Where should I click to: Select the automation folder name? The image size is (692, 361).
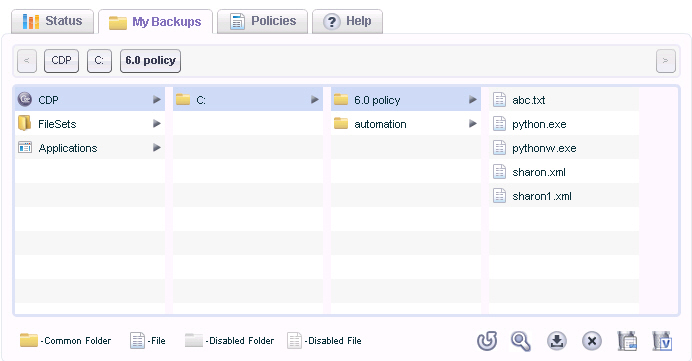[380, 124]
